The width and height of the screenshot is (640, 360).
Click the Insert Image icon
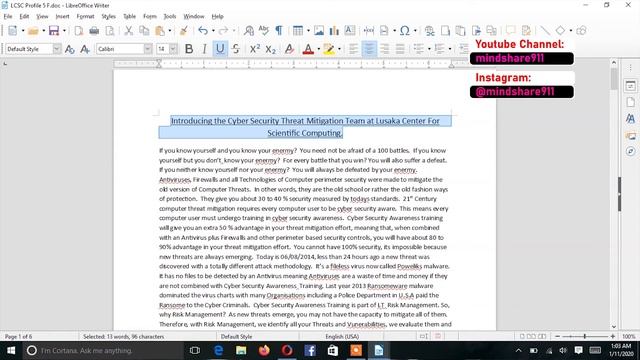click(x=319, y=31)
